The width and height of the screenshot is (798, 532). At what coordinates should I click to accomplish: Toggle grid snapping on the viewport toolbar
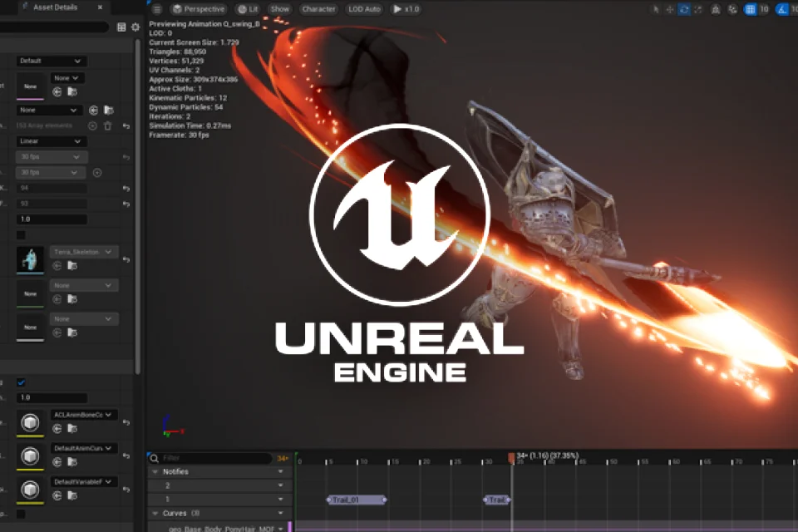coord(750,9)
